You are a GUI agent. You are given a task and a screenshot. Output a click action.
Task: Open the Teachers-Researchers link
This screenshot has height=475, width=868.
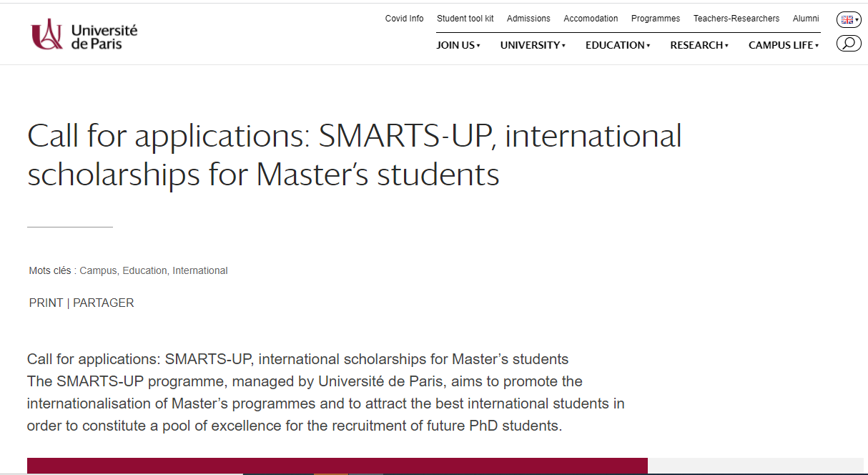[x=736, y=19]
